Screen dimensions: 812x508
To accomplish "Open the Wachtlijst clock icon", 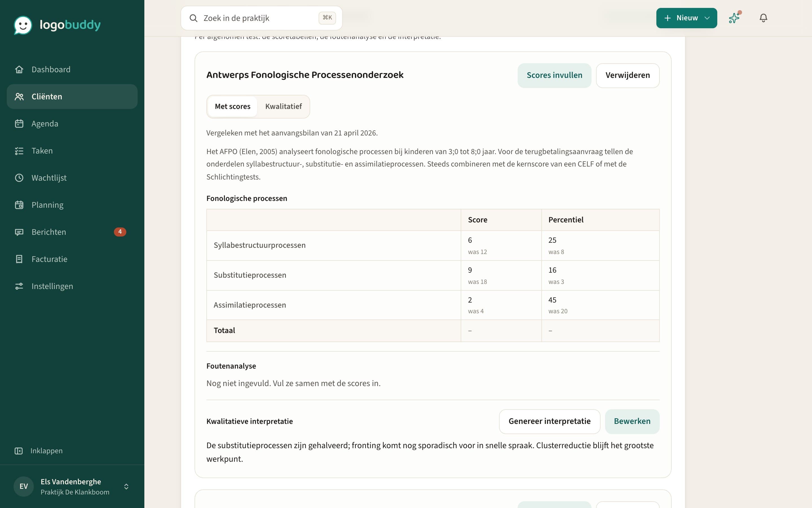I will [19, 178].
